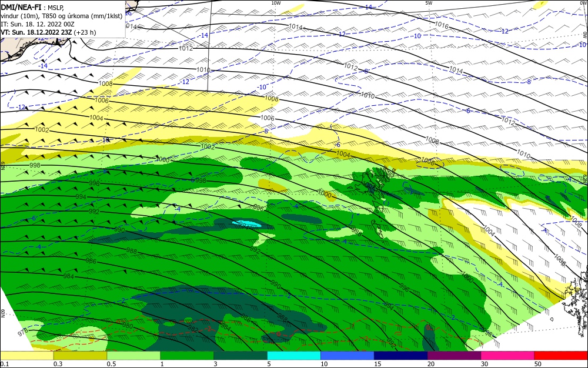The image size is (588, 368).
Task: Select the light green 0.5–1 legend swatch
Action: pyautogui.click(x=134, y=356)
